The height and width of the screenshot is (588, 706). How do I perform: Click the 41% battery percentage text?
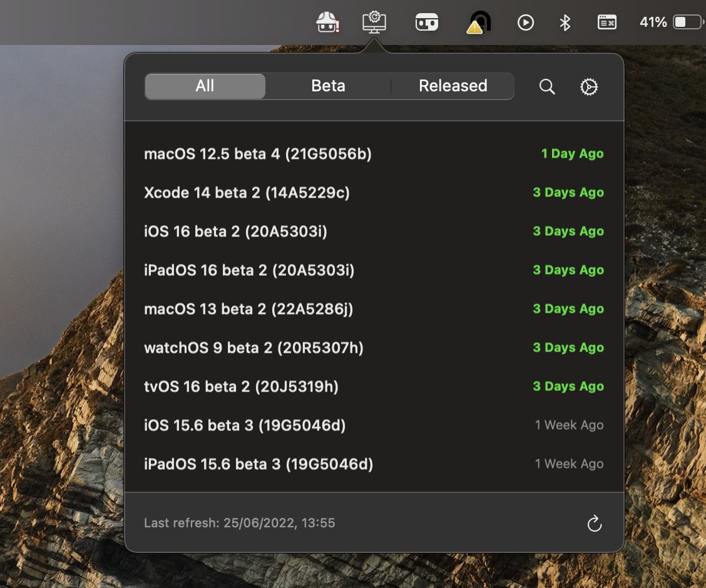pos(653,22)
